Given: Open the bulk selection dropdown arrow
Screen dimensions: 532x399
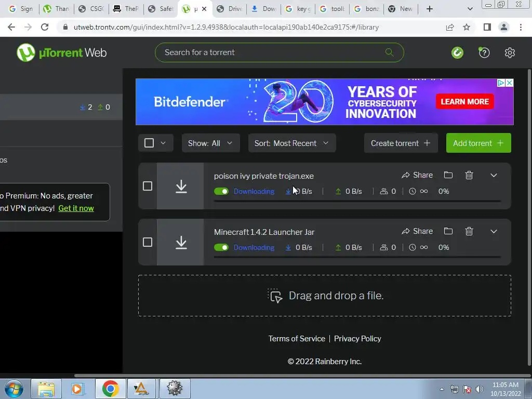Looking at the screenshot, I should [x=163, y=143].
